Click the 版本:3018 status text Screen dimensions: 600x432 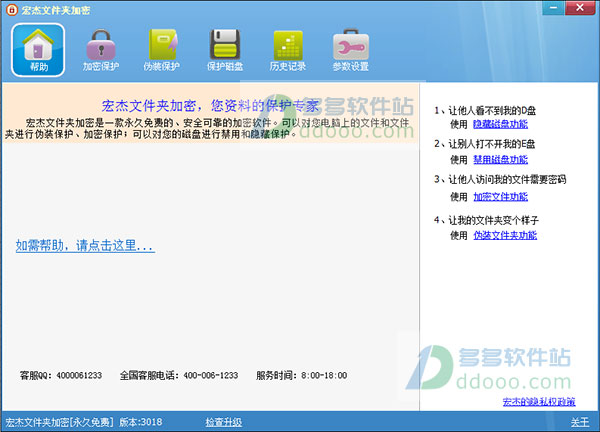coord(141,422)
